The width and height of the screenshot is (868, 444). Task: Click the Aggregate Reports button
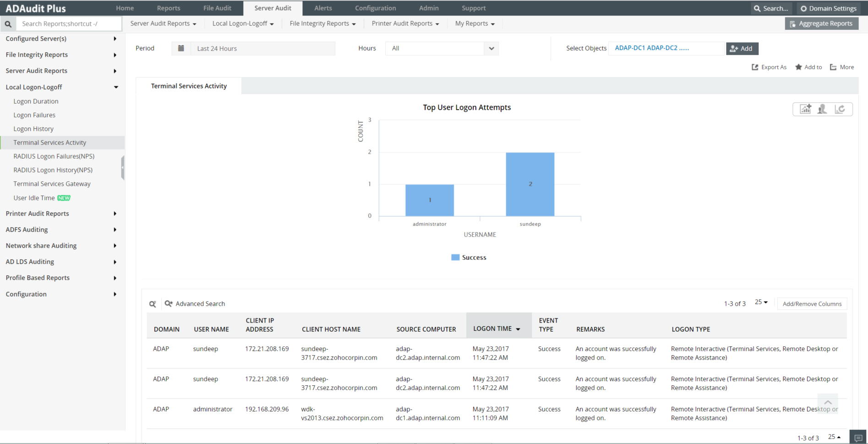(x=821, y=23)
